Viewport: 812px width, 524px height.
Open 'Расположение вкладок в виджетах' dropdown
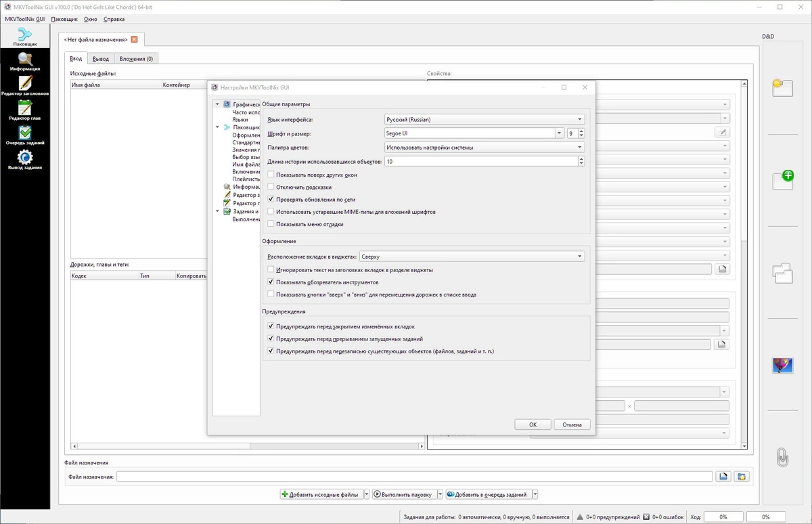(x=472, y=257)
